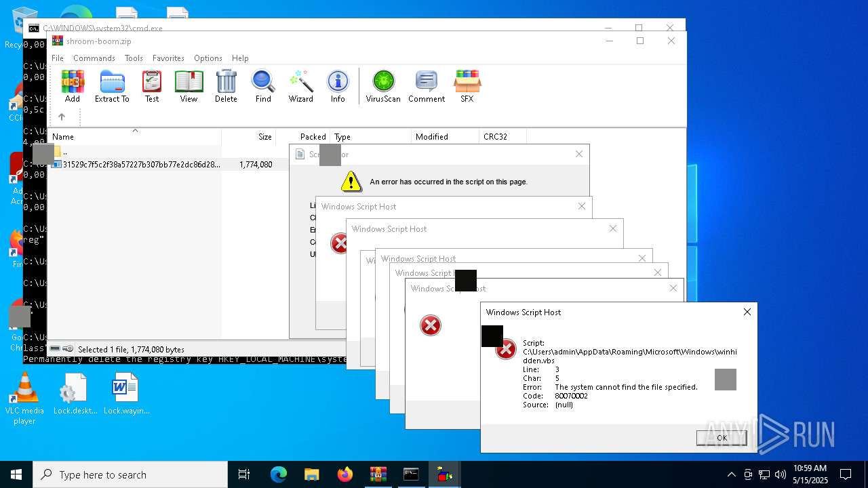Click the Extract To toolbar icon
868x488 pixels.
click(x=112, y=87)
